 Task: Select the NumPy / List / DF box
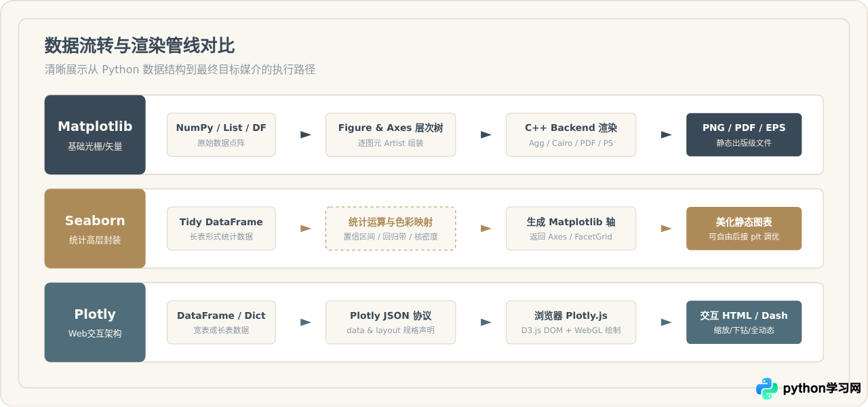221,134
